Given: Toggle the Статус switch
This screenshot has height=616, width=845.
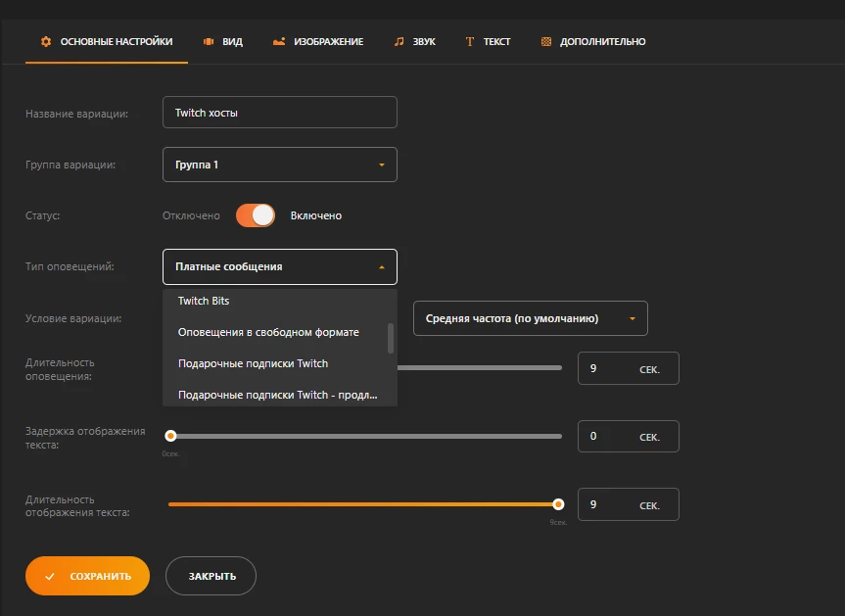Looking at the screenshot, I should click(x=256, y=215).
